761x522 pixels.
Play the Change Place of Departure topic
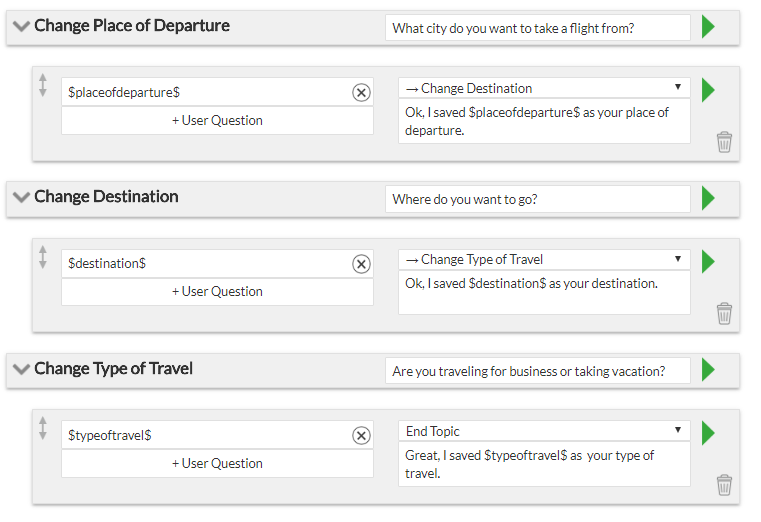(708, 27)
